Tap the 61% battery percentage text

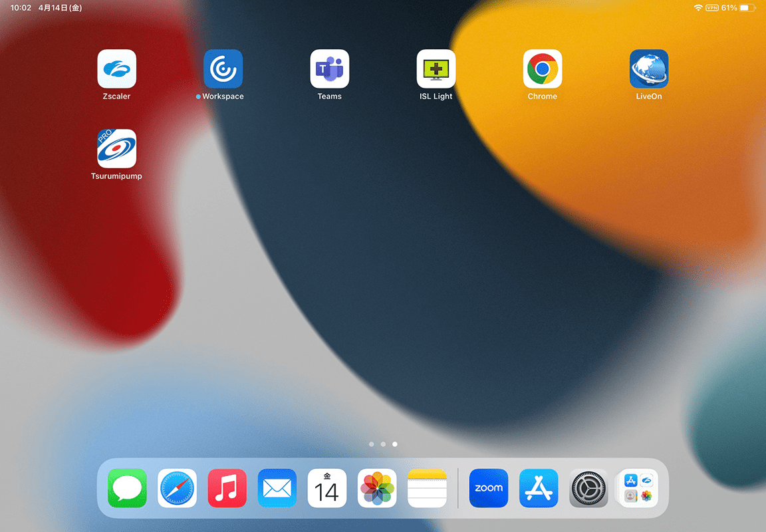(x=729, y=8)
